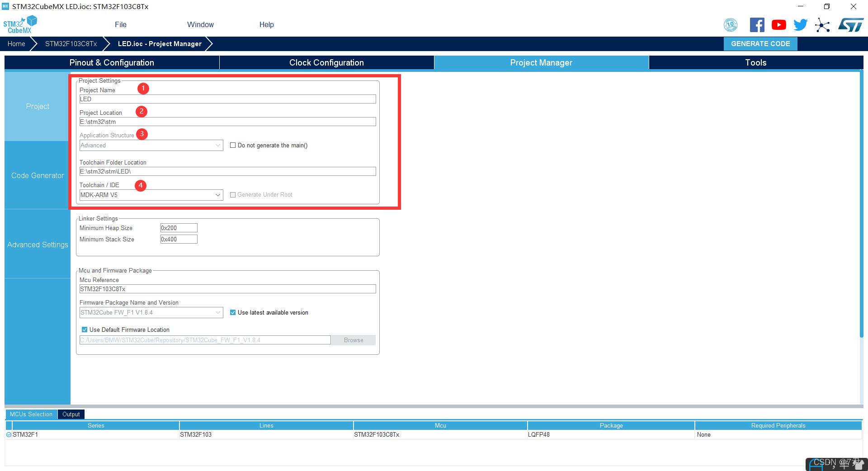Select the Advanced Settings side section
The height and width of the screenshot is (471, 868).
38,245
